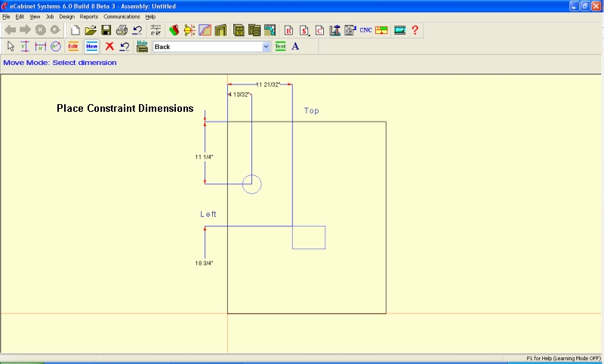Click the text A annotation button
The width and height of the screenshot is (604, 364).
(295, 47)
